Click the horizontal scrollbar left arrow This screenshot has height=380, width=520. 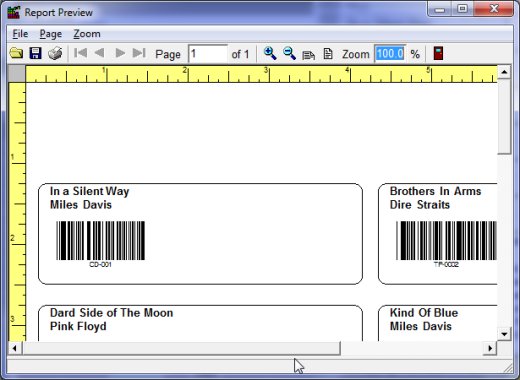pyautogui.click(x=14, y=348)
